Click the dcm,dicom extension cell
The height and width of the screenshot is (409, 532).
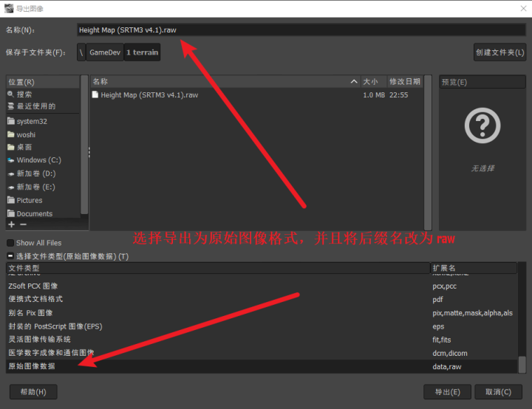tap(450, 354)
